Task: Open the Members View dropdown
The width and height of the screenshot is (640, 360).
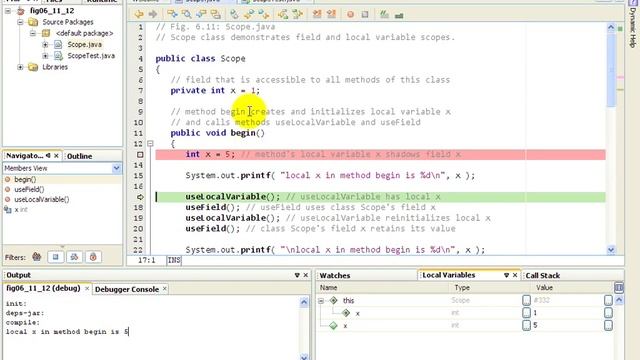Action: click(116, 168)
